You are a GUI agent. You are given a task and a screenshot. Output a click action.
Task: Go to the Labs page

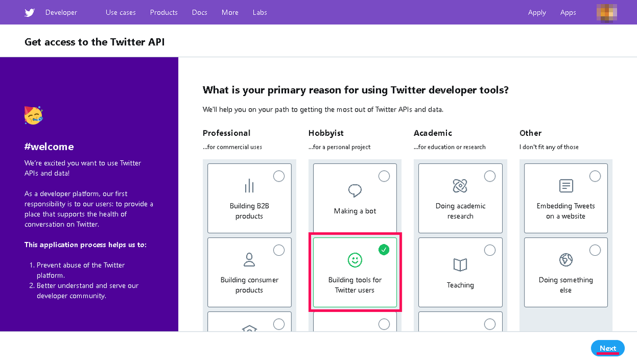[x=260, y=12]
